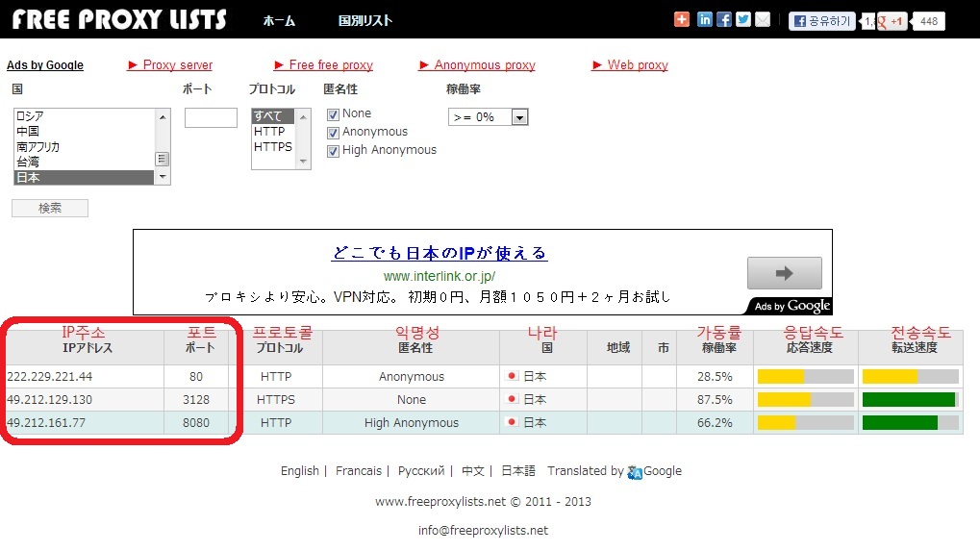
Task: Share the page via Twitter icon
Action: (743, 20)
